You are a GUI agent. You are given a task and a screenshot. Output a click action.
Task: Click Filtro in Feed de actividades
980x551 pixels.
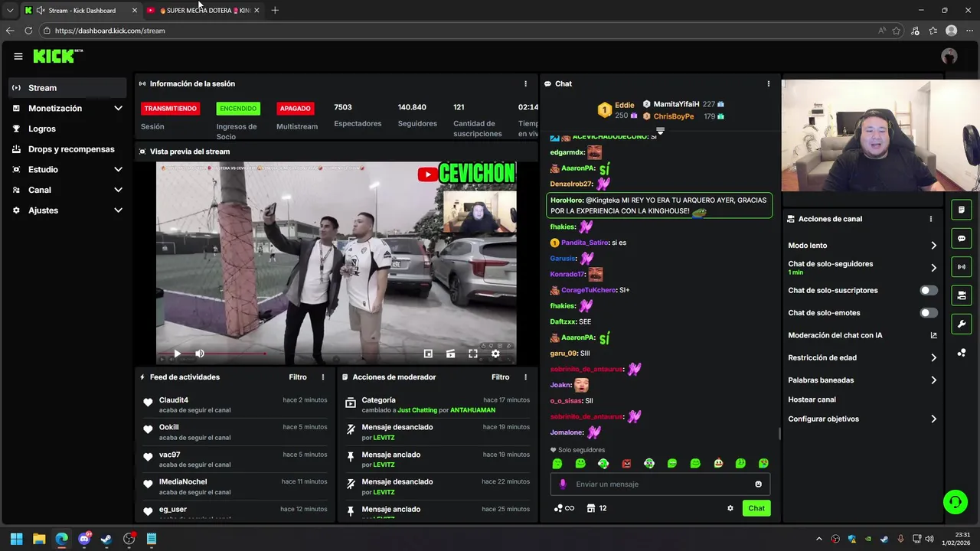pos(298,377)
